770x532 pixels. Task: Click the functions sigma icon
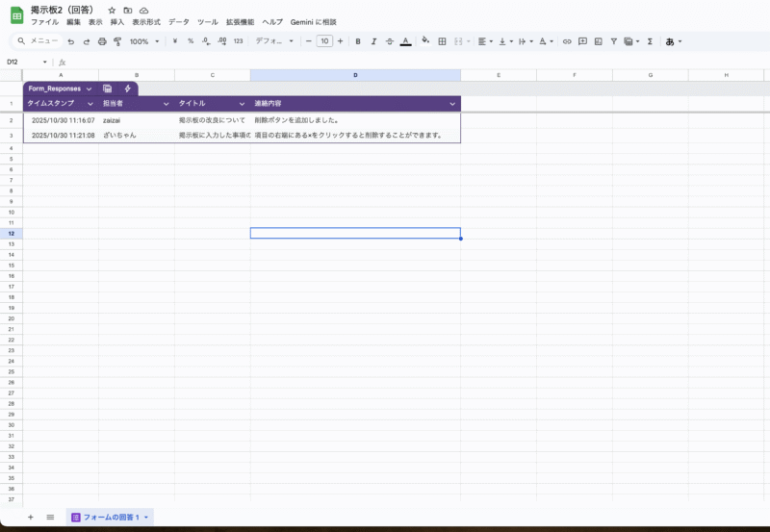point(650,41)
